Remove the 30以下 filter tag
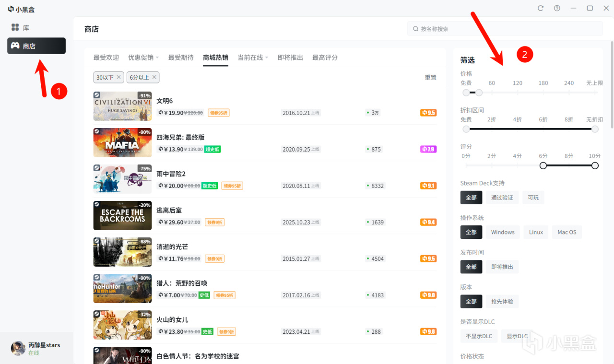This screenshot has height=364, width=614. (x=118, y=77)
